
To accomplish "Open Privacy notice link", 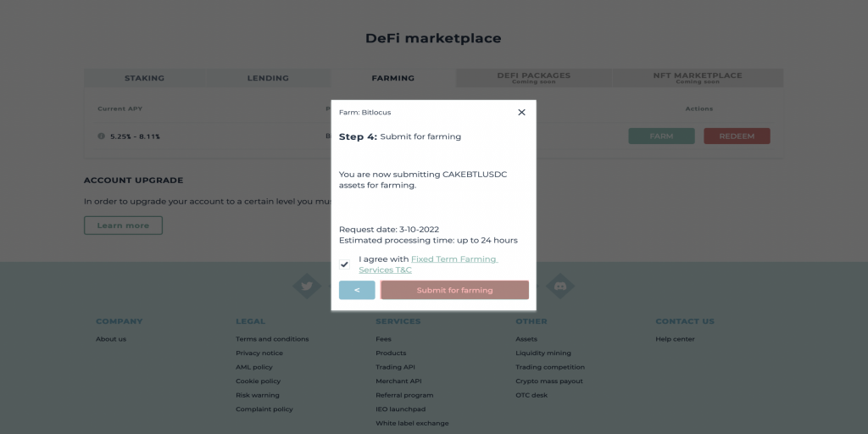I will 259,353.
